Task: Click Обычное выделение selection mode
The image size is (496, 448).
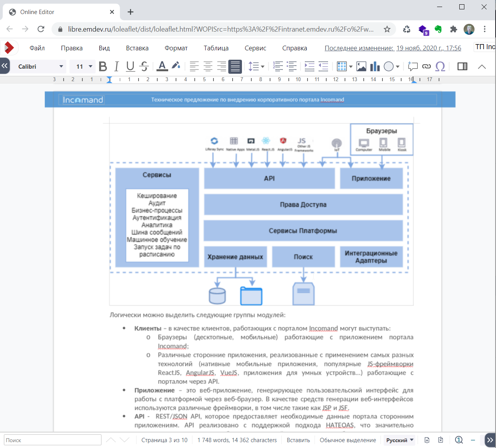Action: (x=348, y=440)
